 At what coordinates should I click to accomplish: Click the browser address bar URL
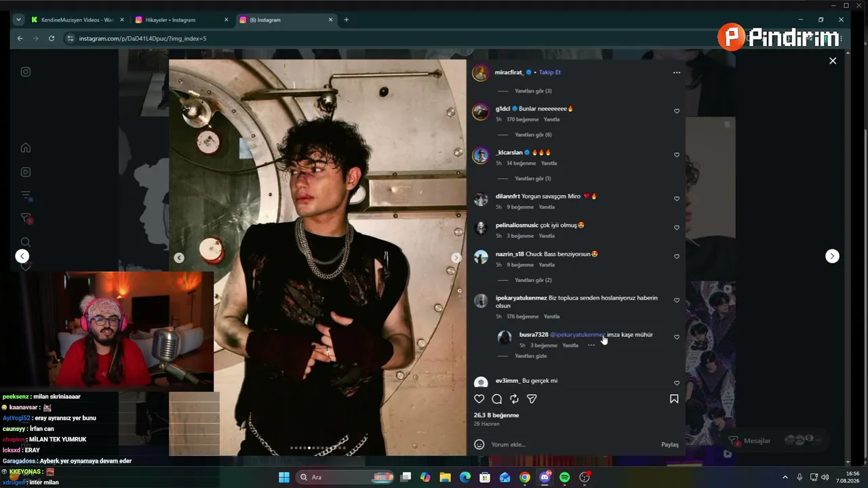[142, 39]
